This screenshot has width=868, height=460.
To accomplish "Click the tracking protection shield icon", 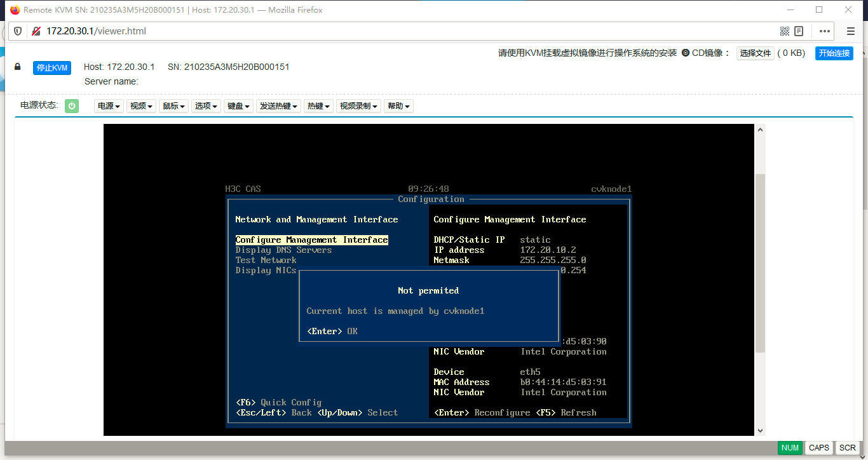I will [18, 31].
